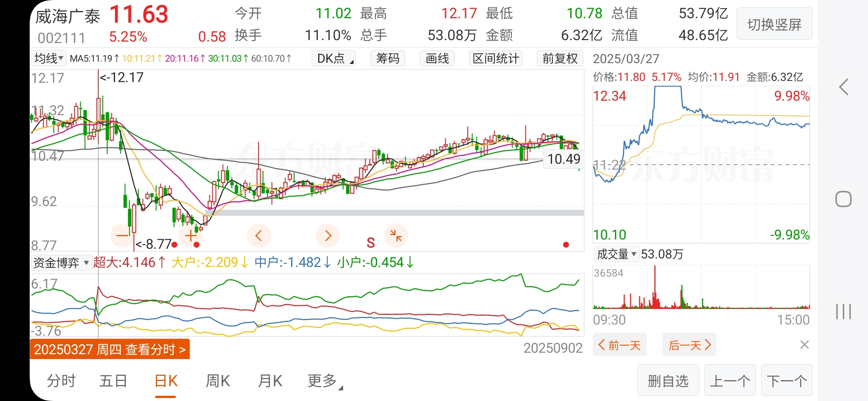Open the 均线 indicator dropdown

(49, 59)
